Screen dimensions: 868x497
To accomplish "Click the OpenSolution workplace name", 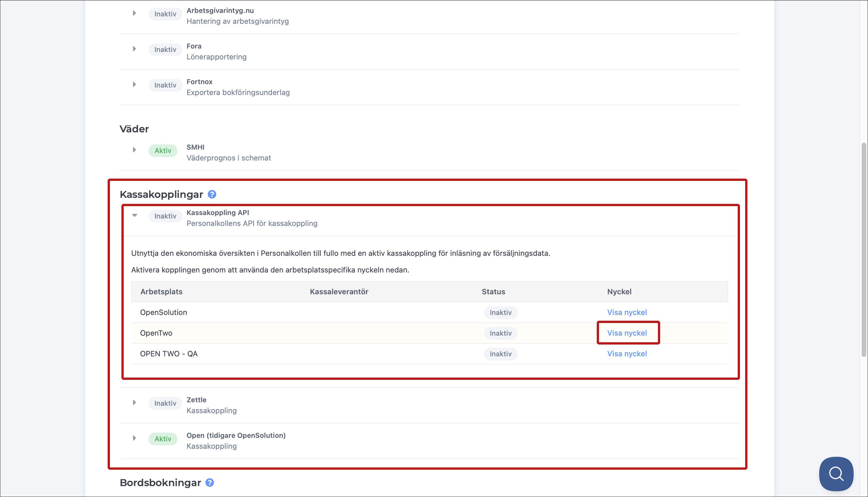I will click(x=163, y=312).
